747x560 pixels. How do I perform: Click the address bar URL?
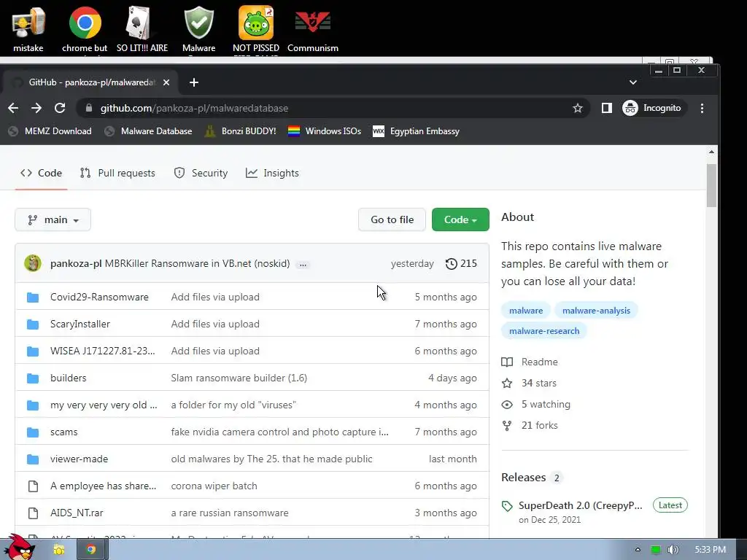coord(194,108)
